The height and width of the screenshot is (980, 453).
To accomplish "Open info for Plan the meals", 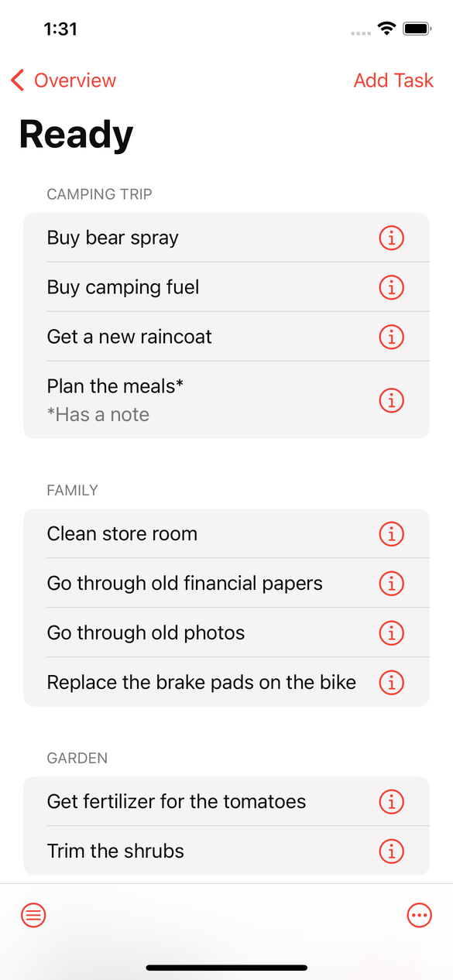I will [x=391, y=400].
